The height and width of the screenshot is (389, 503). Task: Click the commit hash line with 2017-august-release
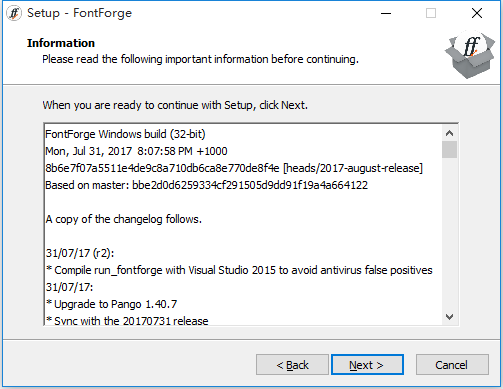point(234,168)
